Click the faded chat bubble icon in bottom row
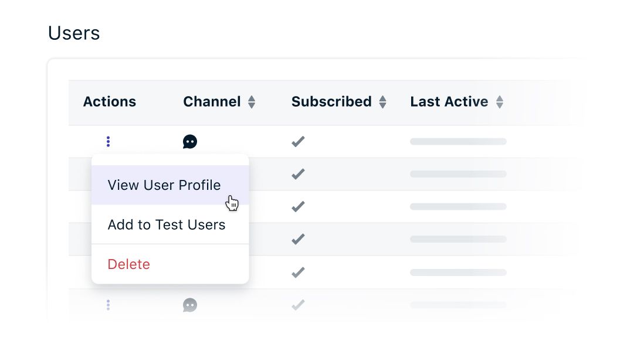644x361 pixels. pyautogui.click(x=190, y=305)
